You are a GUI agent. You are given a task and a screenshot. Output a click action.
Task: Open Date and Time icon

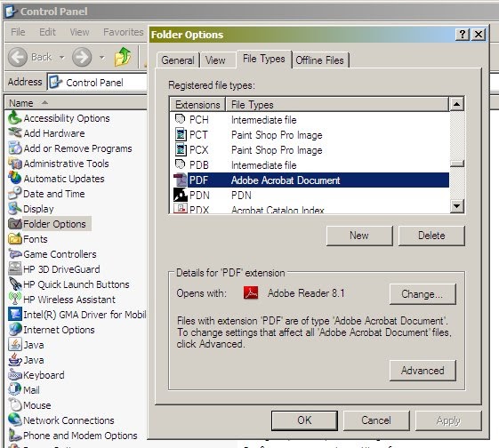coord(14,194)
